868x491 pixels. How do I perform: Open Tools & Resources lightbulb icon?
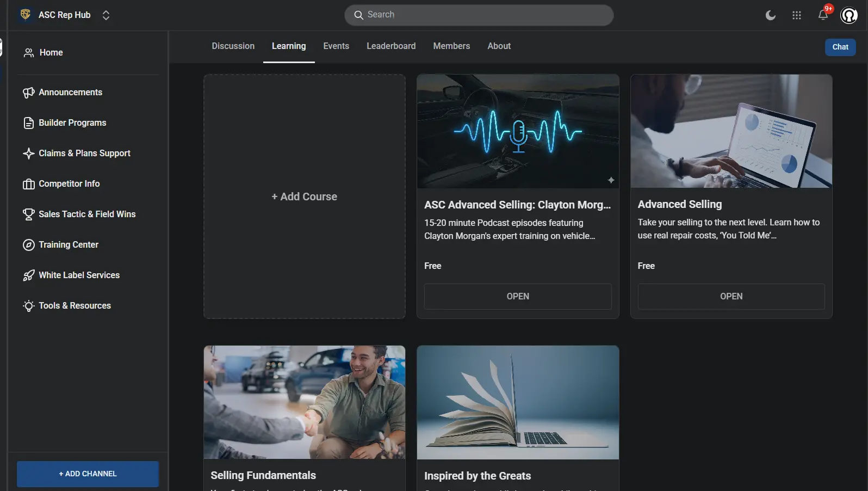[29, 306]
